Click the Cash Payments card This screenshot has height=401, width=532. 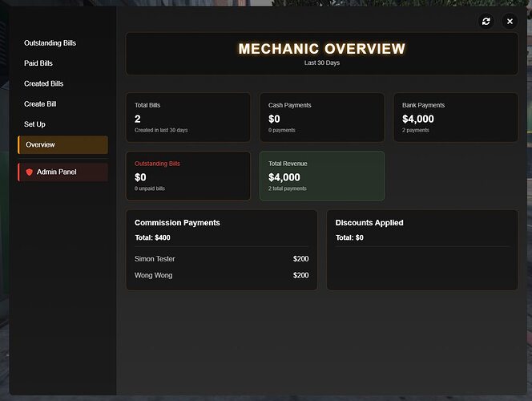(x=322, y=117)
